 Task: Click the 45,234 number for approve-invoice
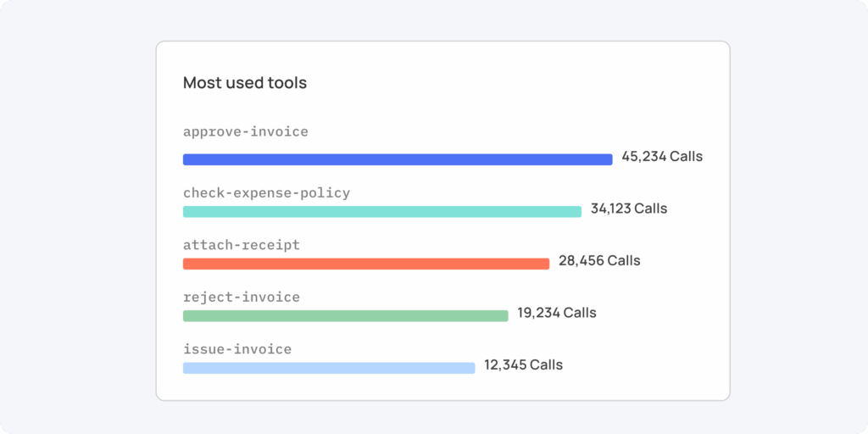click(643, 157)
